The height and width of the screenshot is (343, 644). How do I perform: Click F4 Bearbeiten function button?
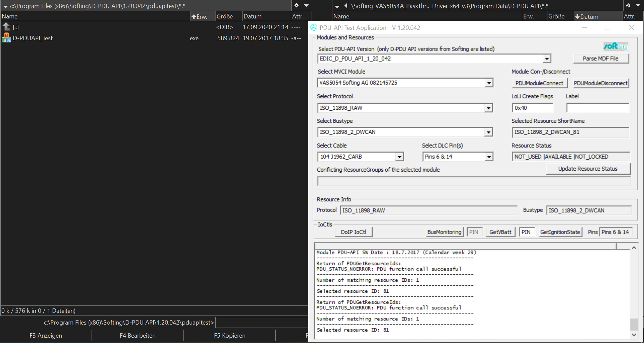pyautogui.click(x=138, y=335)
